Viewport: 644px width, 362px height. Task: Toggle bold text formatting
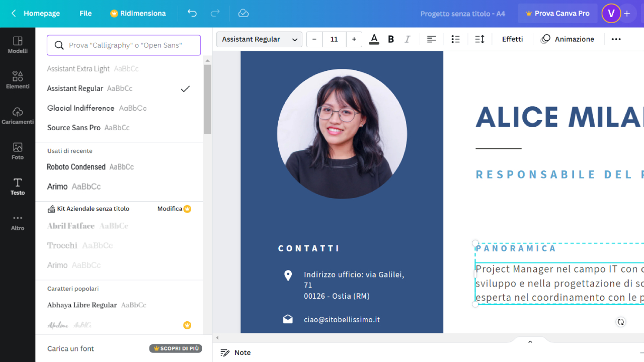pos(391,39)
